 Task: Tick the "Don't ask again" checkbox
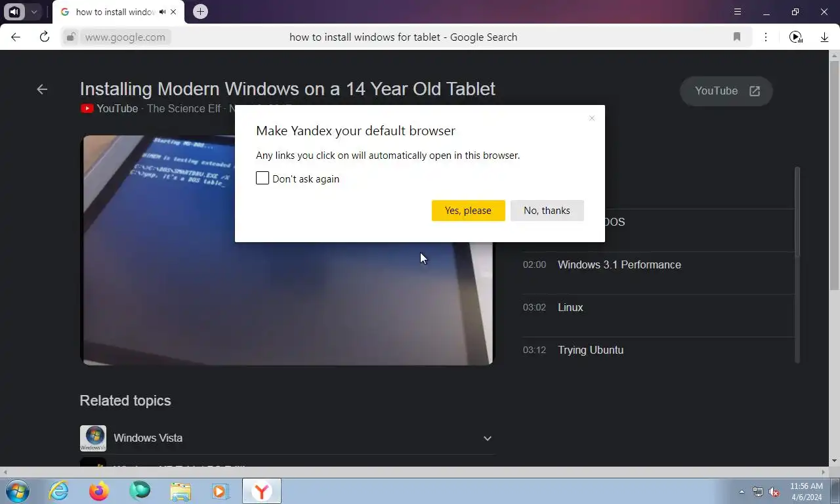(262, 178)
